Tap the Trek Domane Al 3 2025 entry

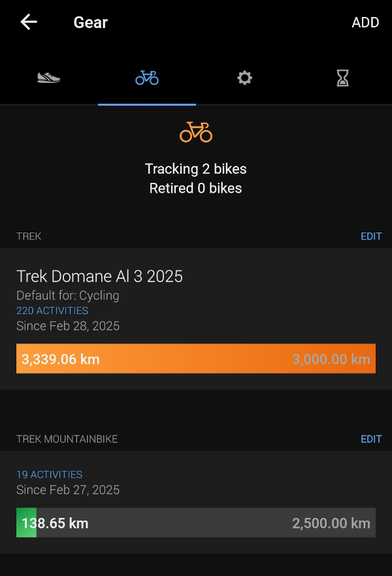click(x=100, y=276)
